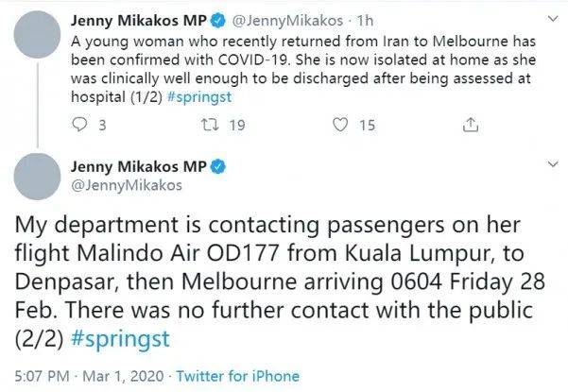Click Jenny Mikakos MP name in second tweet
The width and height of the screenshot is (568, 392).
pyautogui.click(x=139, y=166)
